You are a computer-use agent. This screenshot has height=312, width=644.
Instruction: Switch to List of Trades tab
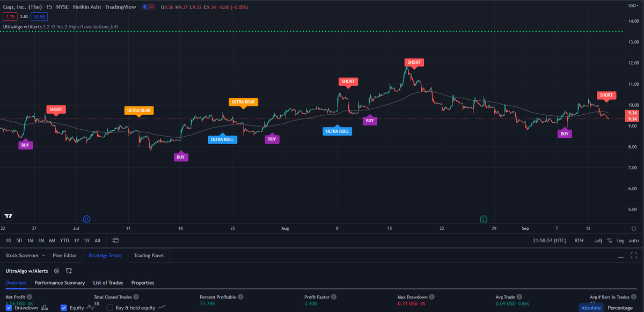point(108,283)
